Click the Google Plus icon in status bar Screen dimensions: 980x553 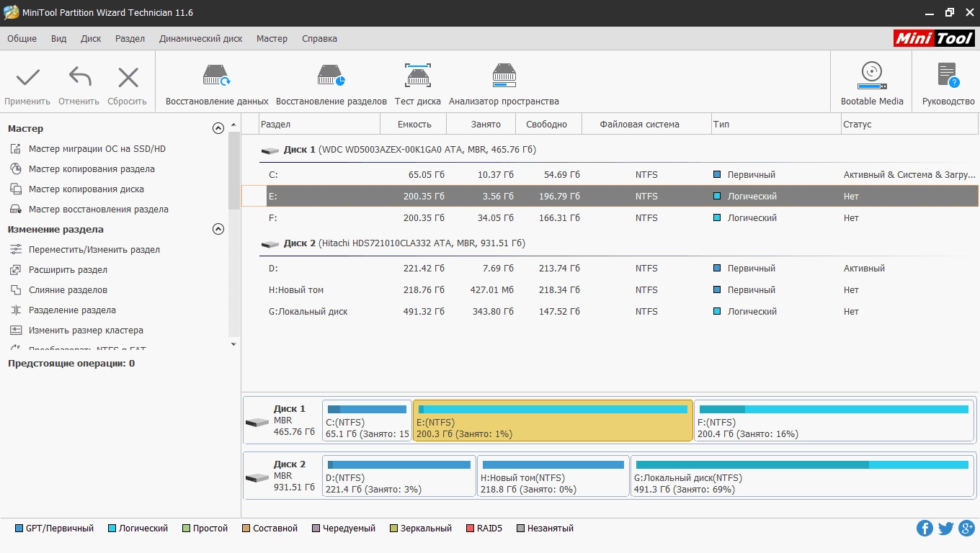coord(967,529)
